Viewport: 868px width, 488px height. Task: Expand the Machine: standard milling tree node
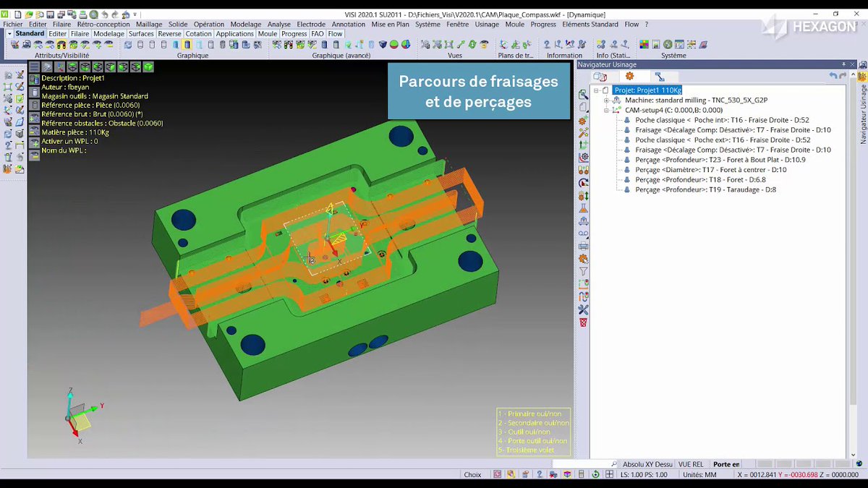coord(606,100)
